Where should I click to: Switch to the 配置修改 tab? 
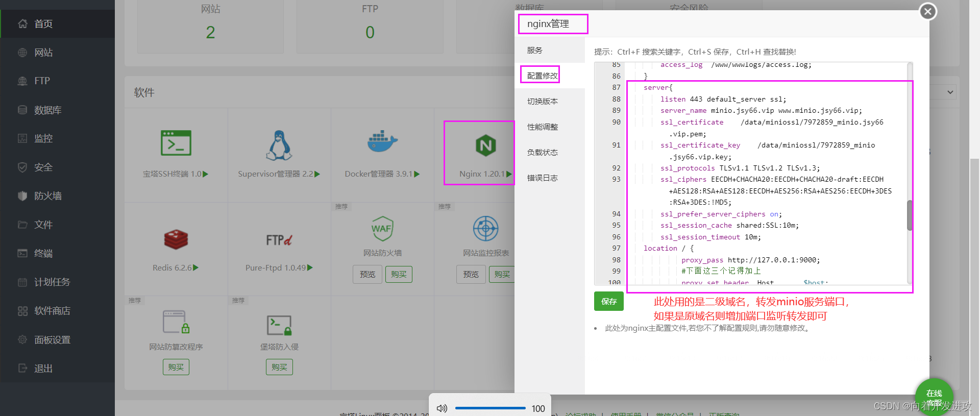pyautogui.click(x=550, y=76)
